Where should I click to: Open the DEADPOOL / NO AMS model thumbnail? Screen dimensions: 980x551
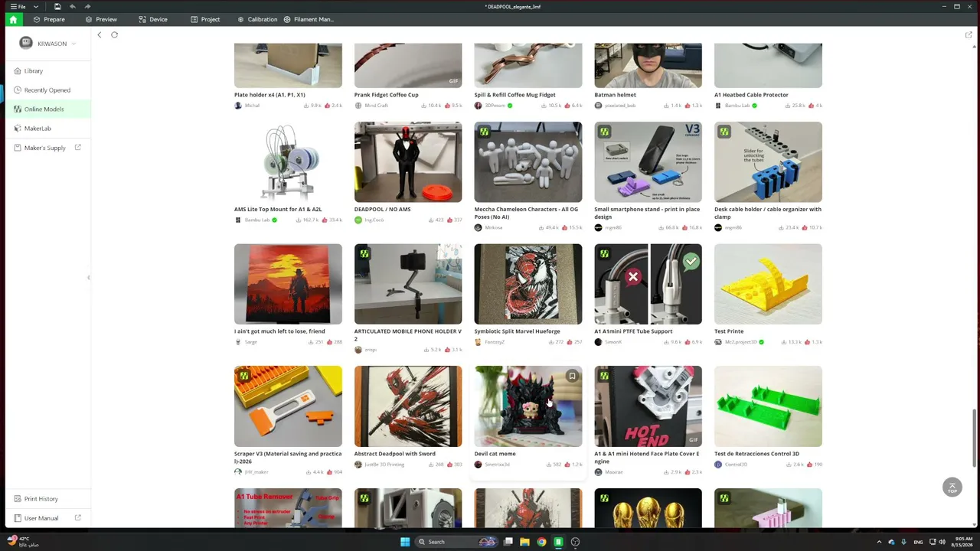(408, 162)
